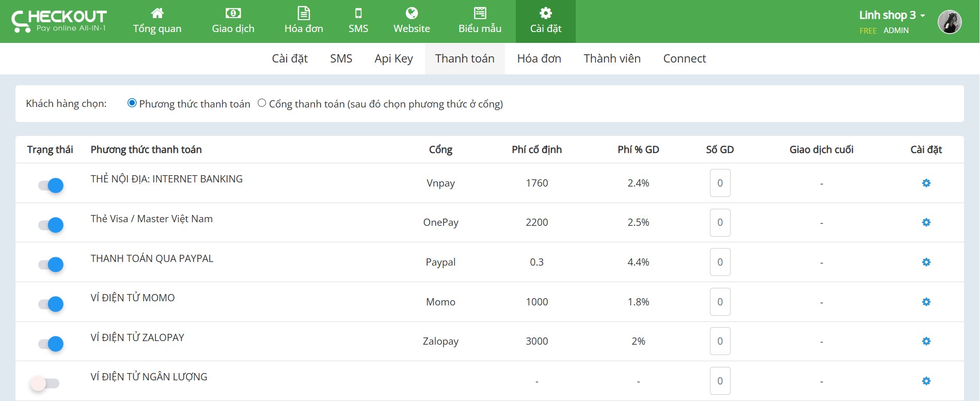Click Số GD field for Ngân Lượng row
The image size is (980, 401).
click(720, 381)
